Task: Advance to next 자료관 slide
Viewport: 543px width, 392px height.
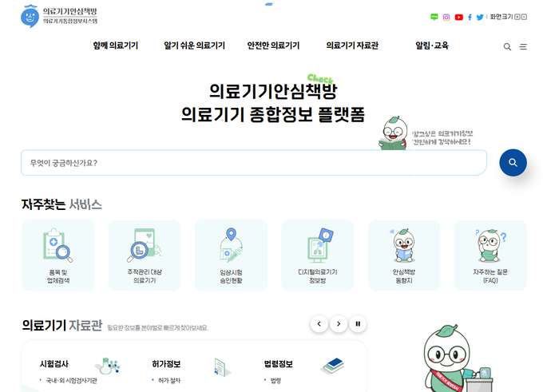Action: [x=339, y=324]
